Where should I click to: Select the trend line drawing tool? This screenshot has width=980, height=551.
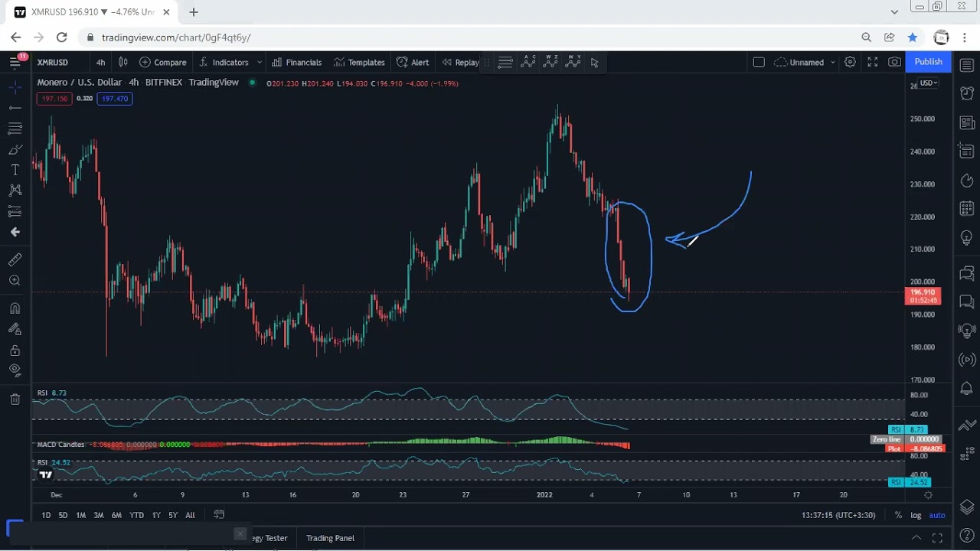[x=15, y=108]
